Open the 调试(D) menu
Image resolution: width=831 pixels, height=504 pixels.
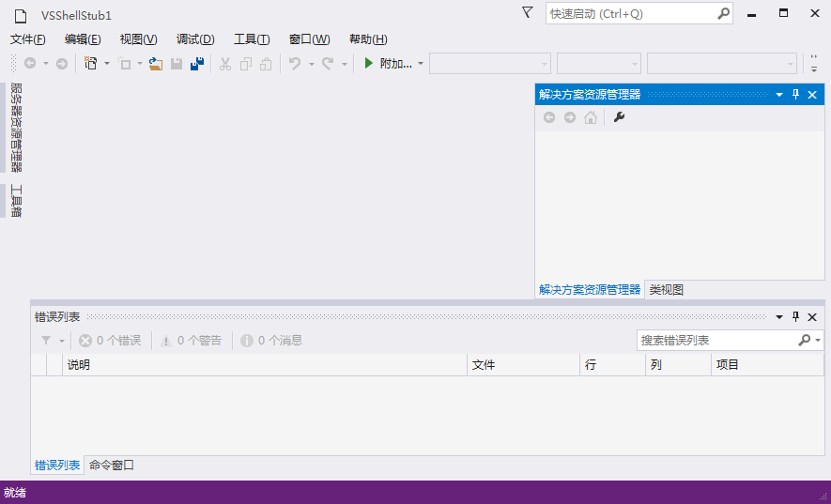pos(195,39)
